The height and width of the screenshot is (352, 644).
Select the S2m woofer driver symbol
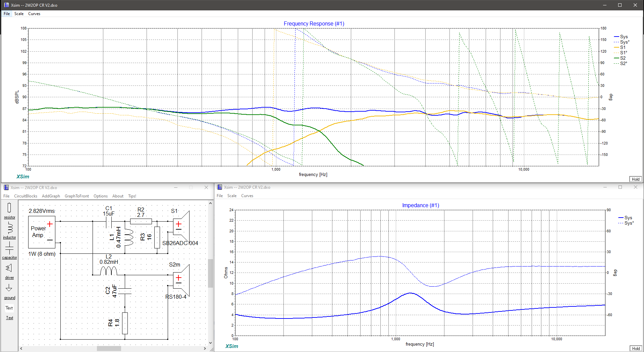point(181,281)
